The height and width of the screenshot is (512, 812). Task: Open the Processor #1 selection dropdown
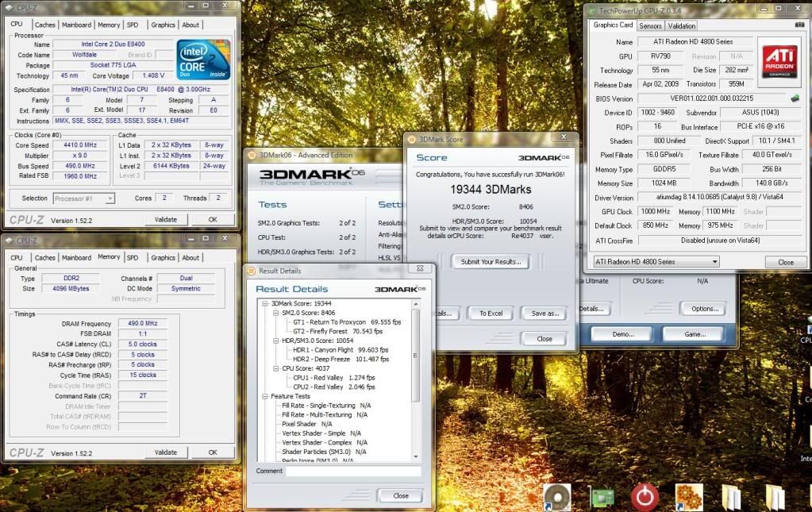click(x=84, y=198)
